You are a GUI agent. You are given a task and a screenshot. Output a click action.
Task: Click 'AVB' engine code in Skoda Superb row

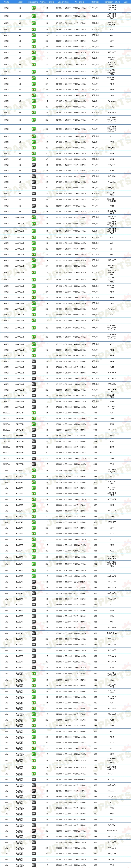coord(112,436)
